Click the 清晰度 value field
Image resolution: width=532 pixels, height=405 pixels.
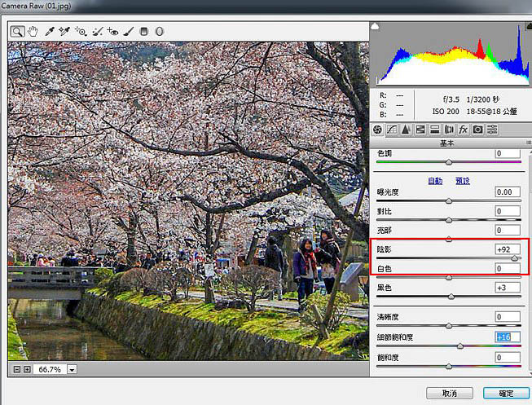(508, 317)
